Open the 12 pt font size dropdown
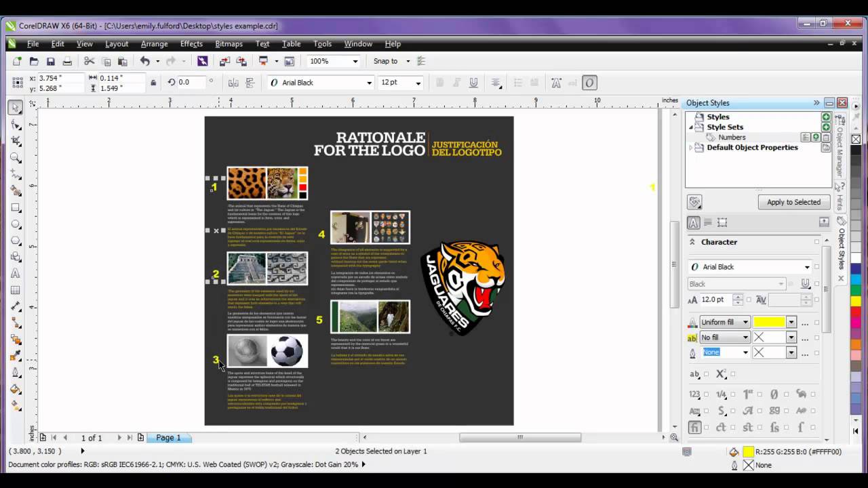The height and width of the screenshot is (488, 868). pos(418,83)
